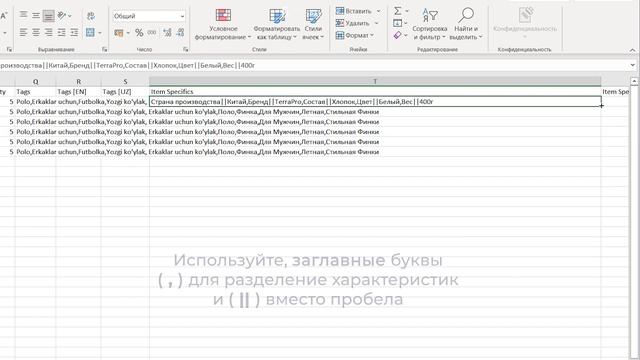This screenshot has height=360, width=640.
Task: Select column T header
Action: pyautogui.click(x=375, y=82)
